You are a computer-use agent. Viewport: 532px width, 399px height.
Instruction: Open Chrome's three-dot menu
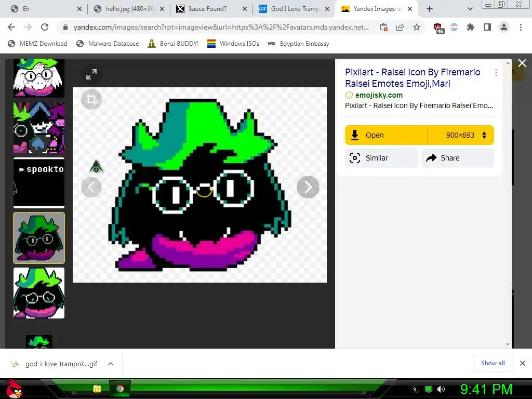point(521,27)
